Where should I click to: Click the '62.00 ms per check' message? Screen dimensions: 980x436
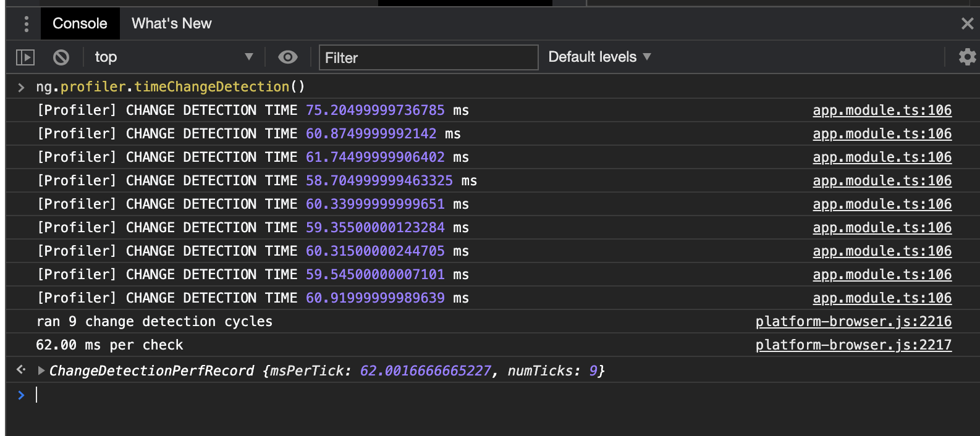pyautogui.click(x=109, y=345)
